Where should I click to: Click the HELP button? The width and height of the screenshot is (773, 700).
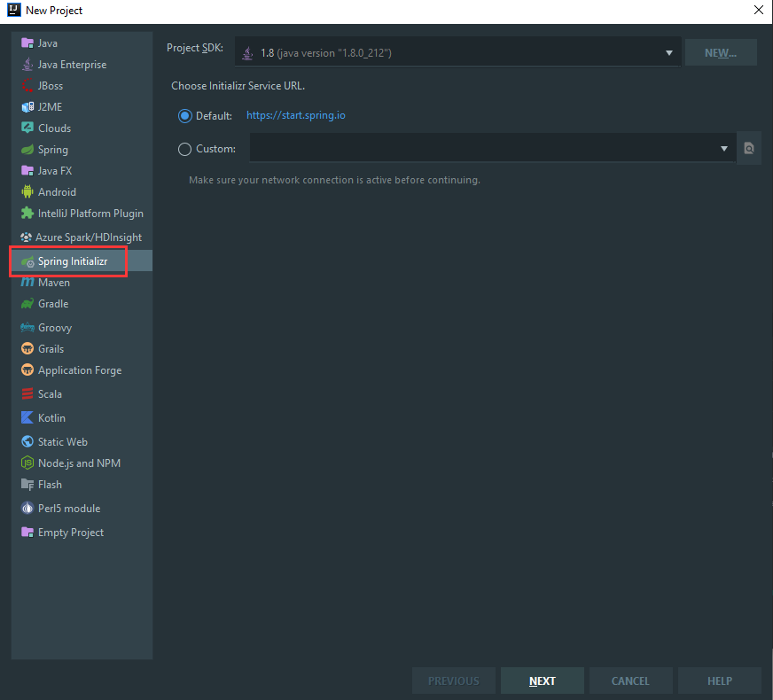click(720, 681)
